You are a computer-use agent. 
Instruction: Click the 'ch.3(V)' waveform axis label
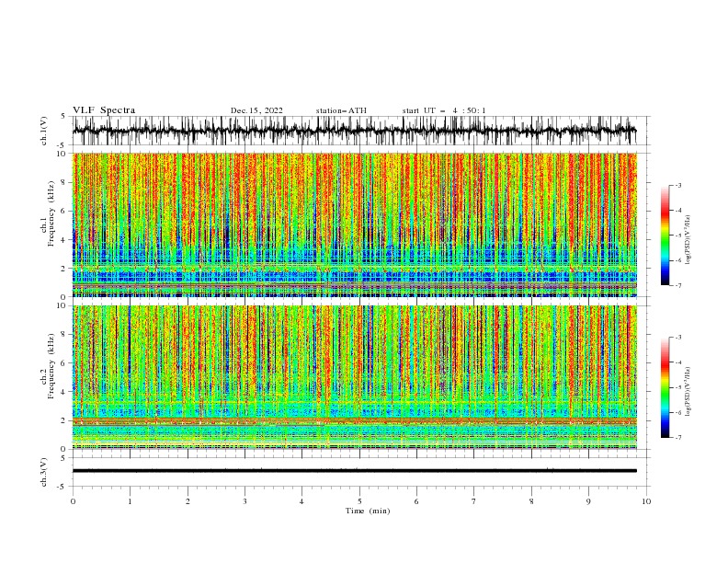[44, 472]
